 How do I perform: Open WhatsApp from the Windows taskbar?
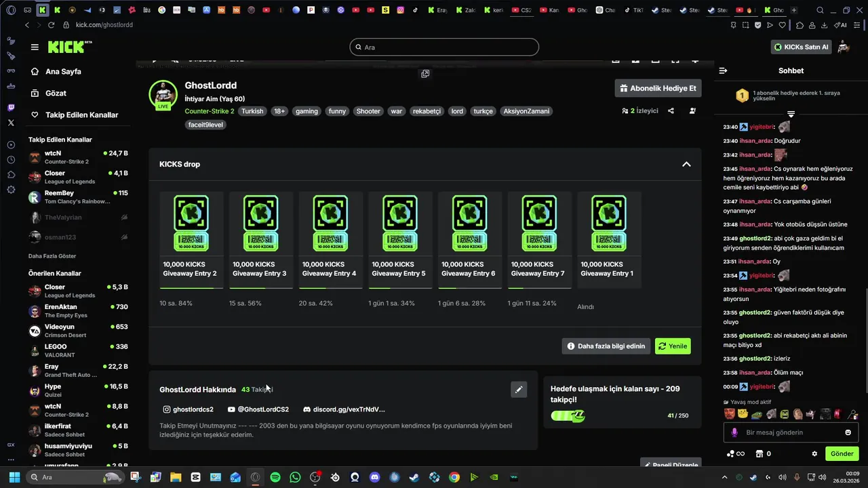[295, 477]
